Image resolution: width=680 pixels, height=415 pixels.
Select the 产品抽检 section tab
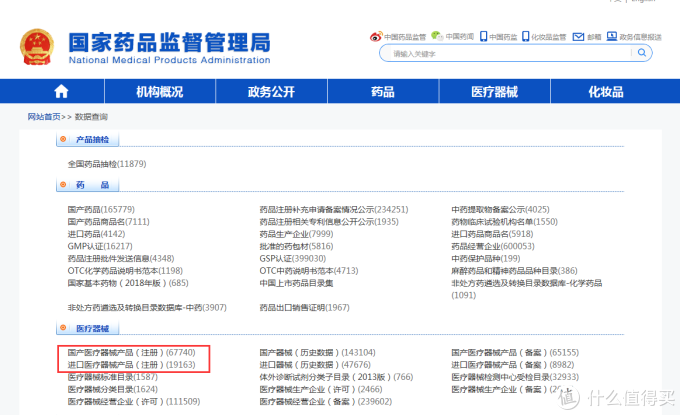87,140
